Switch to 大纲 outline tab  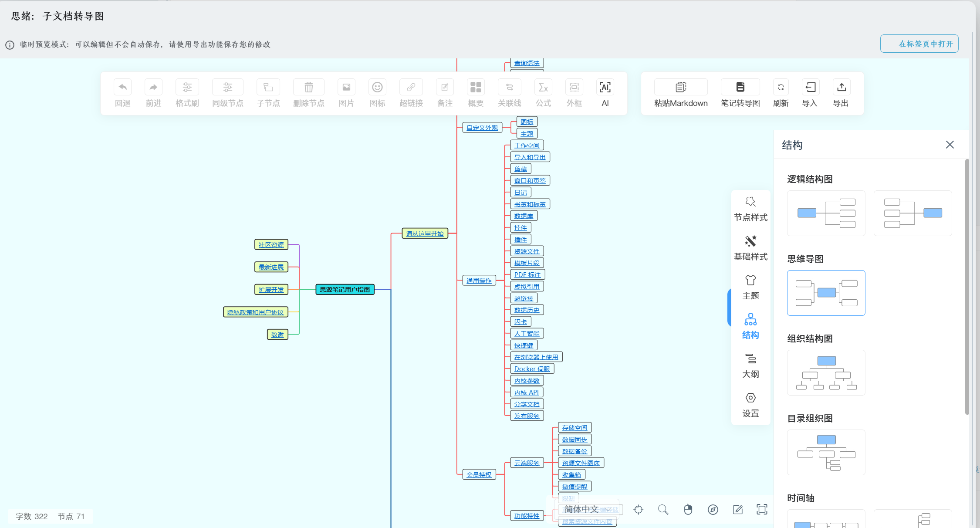750,366
